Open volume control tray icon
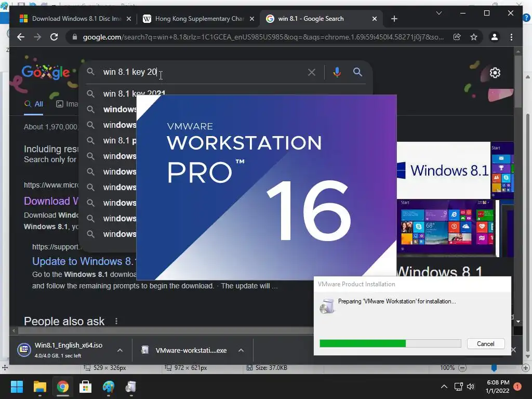Screen dimensions: 532x399 [470, 387]
